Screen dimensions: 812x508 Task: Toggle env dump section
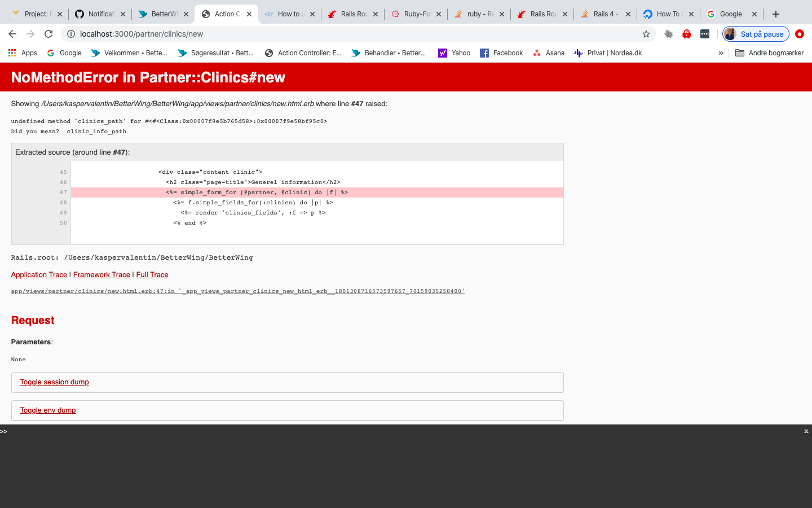pos(48,410)
